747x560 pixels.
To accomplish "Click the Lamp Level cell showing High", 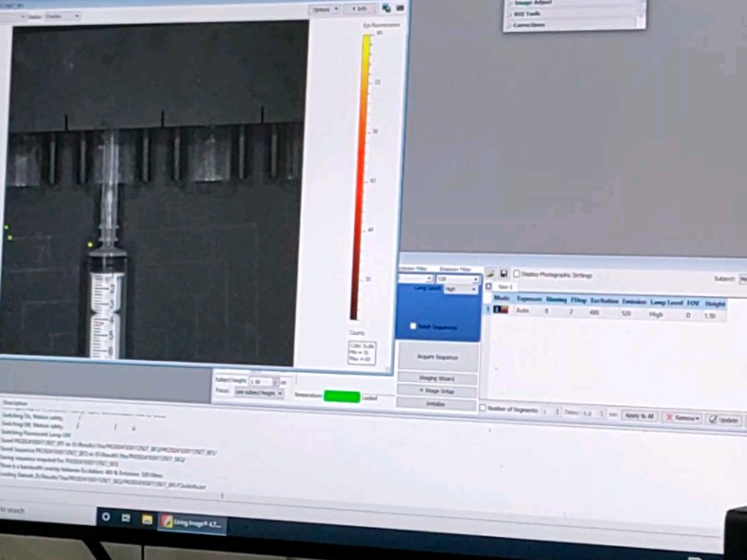I will (656, 315).
